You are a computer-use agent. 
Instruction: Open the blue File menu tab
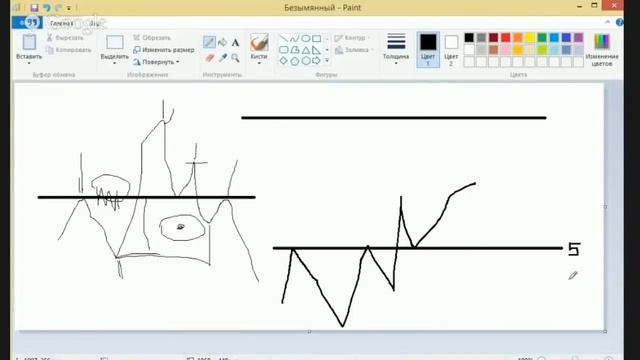point(27,22)
